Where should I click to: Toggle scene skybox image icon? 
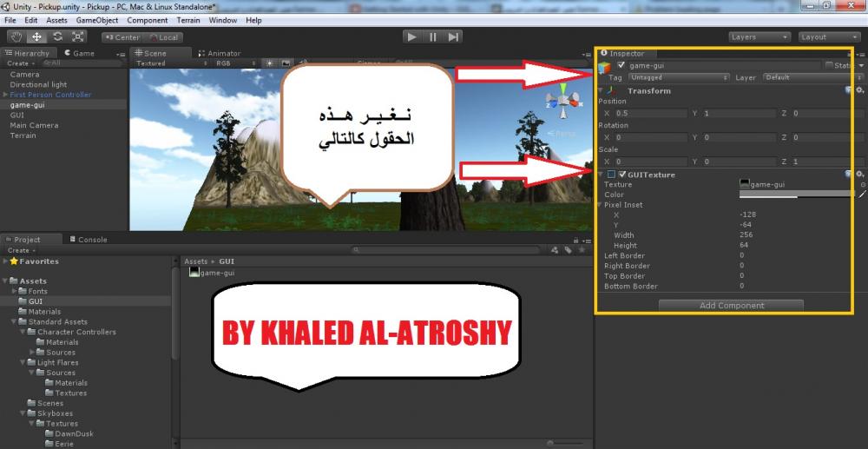click(x=286, y=63)
